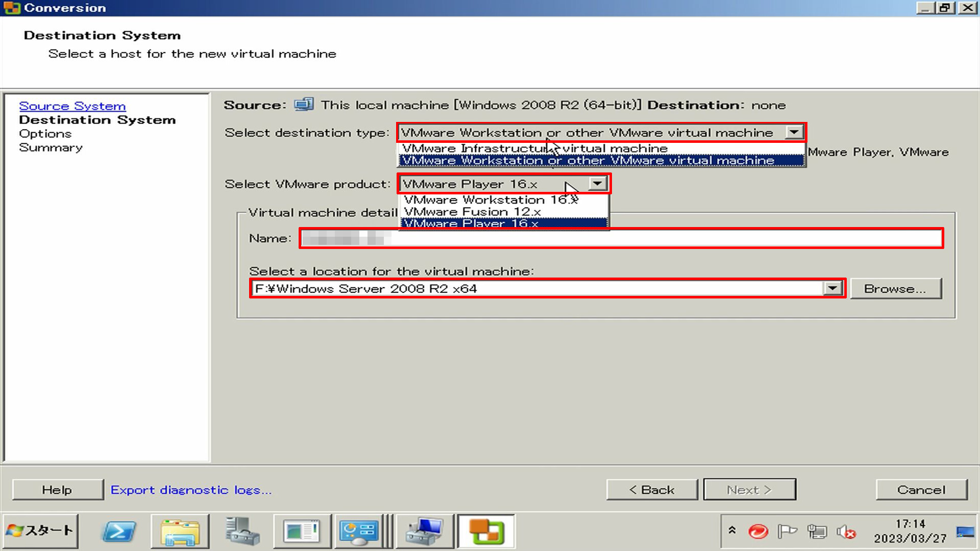This screenshot has width=980, height=551.
Task: Open Windows Explorer folder taskbar icon
Action: tap(180, 532)
